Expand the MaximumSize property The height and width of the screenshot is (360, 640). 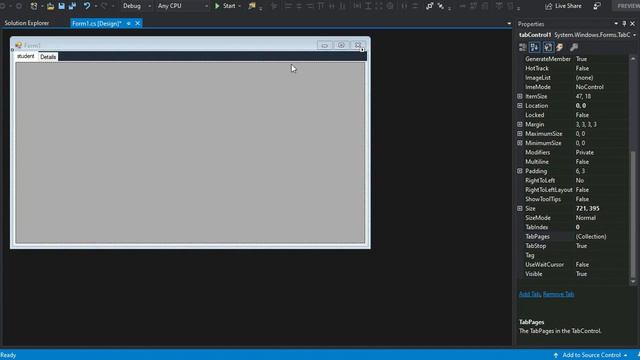tap(520, 134)
